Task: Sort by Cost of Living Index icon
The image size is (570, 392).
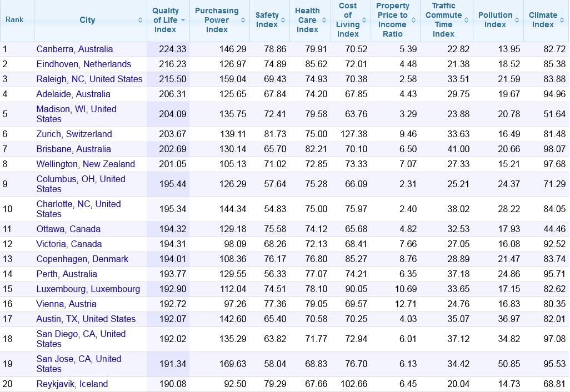Action: tap(364, 20)
